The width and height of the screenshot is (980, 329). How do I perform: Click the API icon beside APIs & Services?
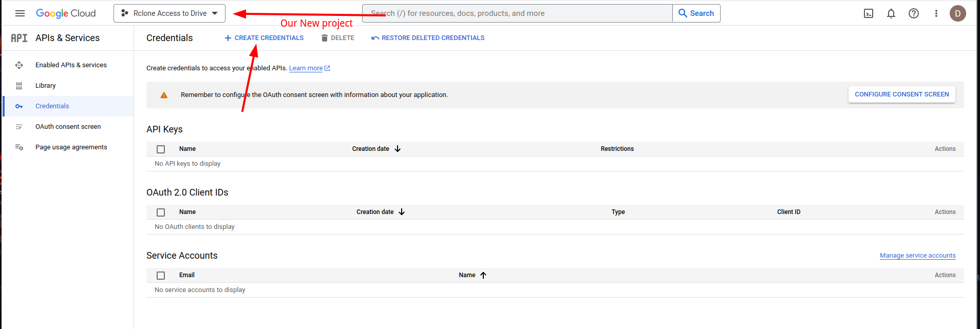coord(19,38)
